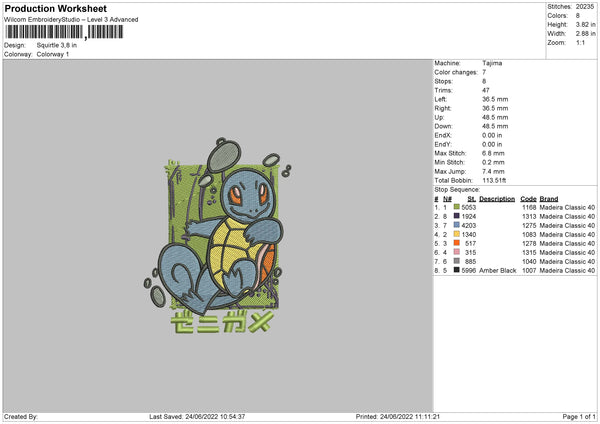Click the Squirtle embroidery design preview
Viewport: 600px width, 424px height.
218,235
